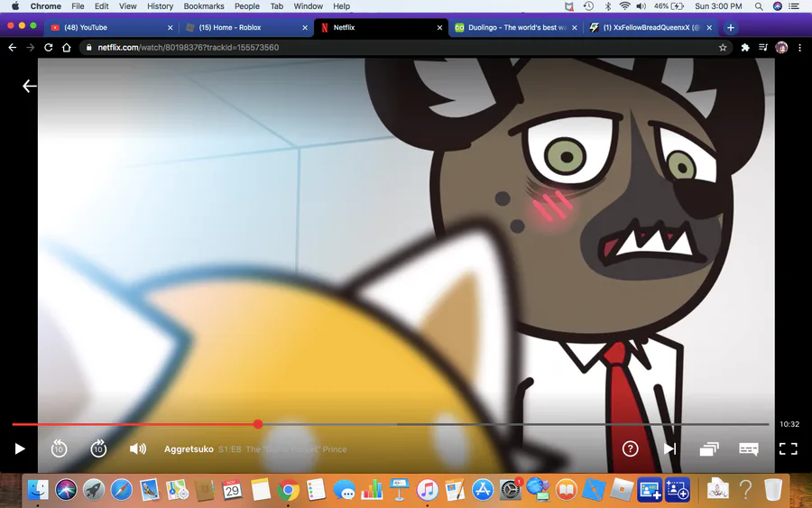Screen dimensions: 812x508
Task: Switch to the XxFellowBreadQueenxX tab
Action: coord(651,27)
